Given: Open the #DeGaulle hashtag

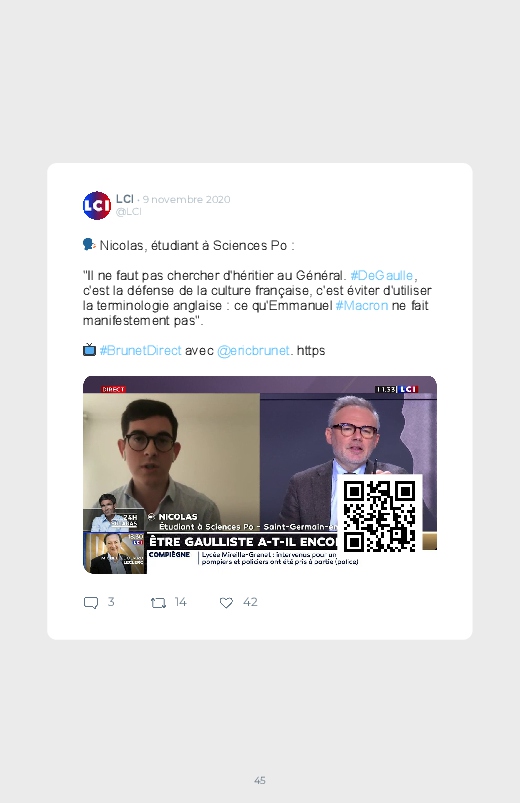Looking at the screenshot, I should click(x=382, y=276).
